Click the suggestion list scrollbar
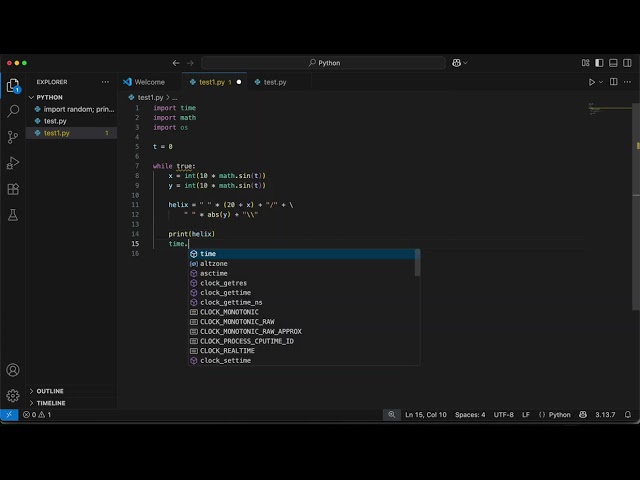 point(417,263)
